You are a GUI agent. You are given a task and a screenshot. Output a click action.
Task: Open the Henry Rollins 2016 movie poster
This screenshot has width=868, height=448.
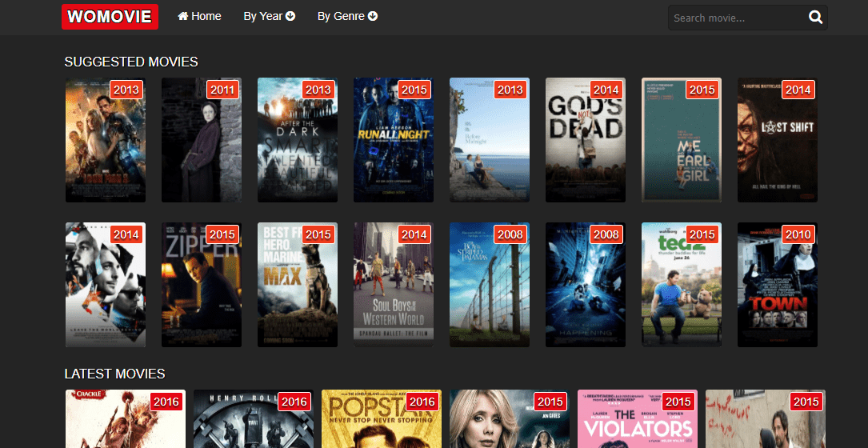pyautogui.click(x=254, y=418)
